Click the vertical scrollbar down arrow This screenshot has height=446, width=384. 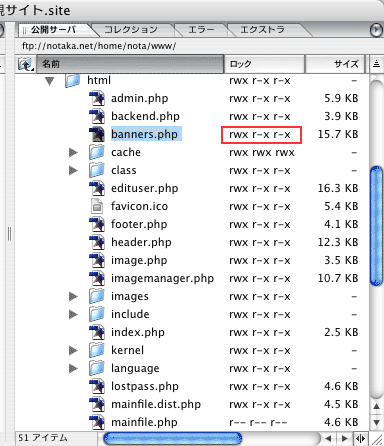click(376, 423)
